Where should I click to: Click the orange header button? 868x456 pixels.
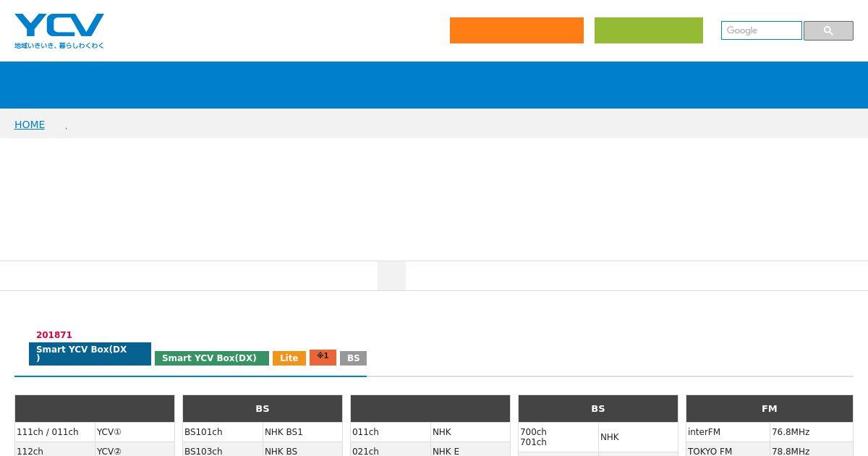coord(516,30)
